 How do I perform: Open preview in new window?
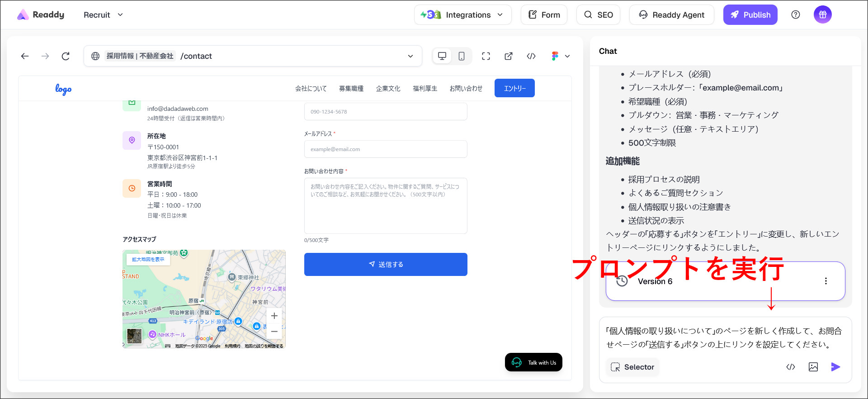(x=509, y=56)
